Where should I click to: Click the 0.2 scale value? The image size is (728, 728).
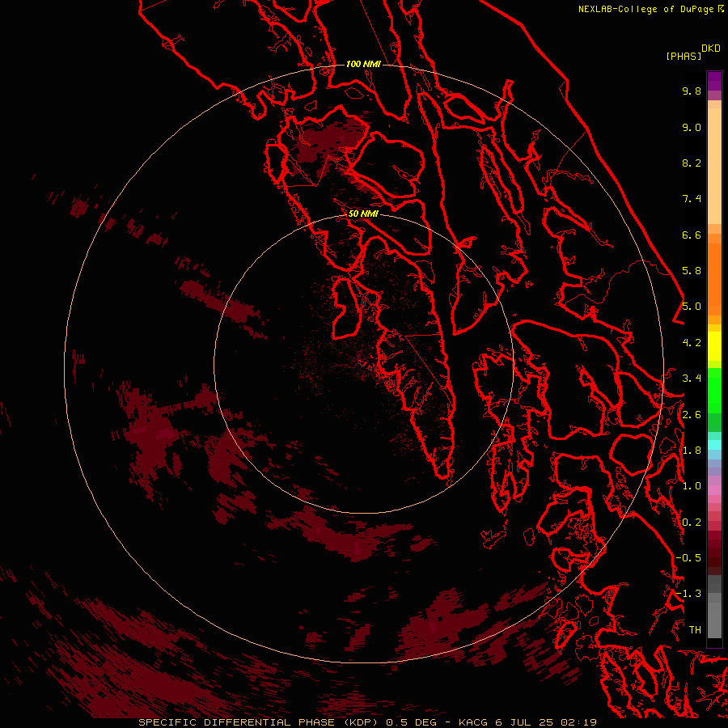pos(692,523)
